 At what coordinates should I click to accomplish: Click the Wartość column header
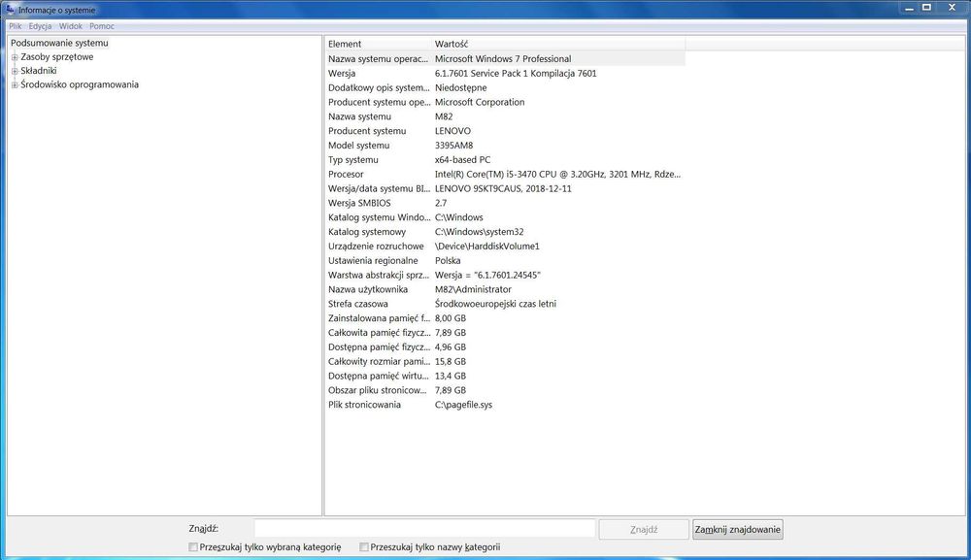(x=558, y=44)
